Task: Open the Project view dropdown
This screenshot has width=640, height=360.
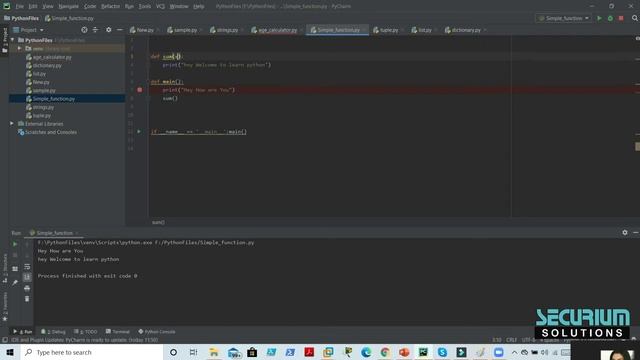Action: pos(28,30)
